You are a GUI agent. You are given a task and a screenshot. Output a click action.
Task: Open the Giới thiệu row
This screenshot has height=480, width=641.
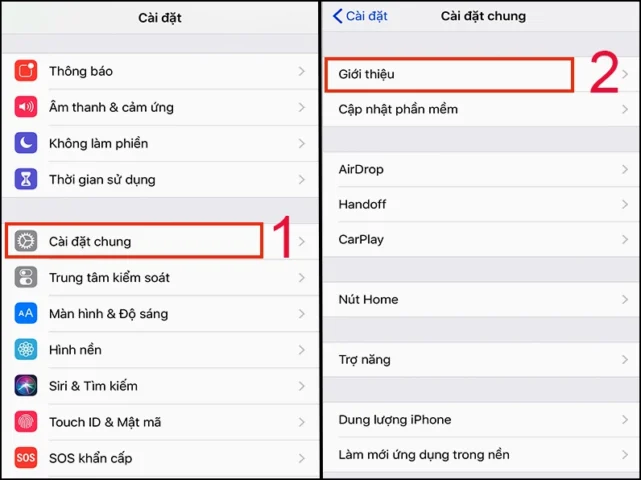tap(482, 74)
